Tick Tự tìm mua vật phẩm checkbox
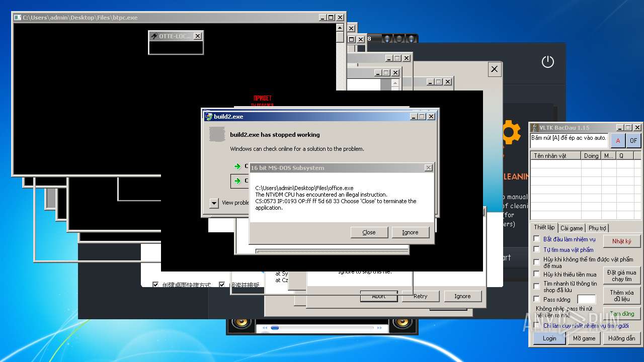The width and height of the screenshot is (644, 362). point(536,249)
